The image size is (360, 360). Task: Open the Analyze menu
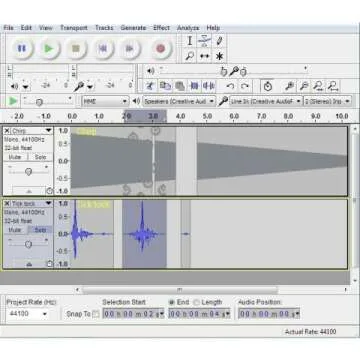[x=188, y=28]
